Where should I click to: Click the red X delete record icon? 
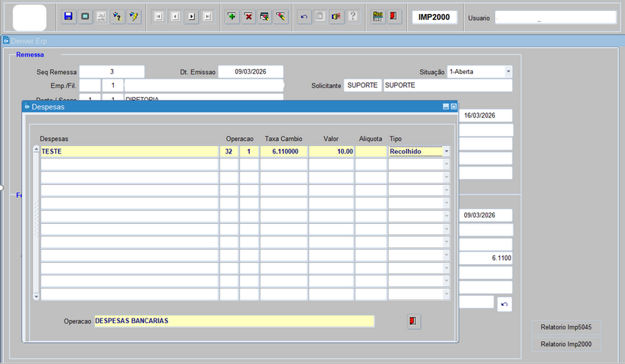pyautogui.click(x=249, y=17)
